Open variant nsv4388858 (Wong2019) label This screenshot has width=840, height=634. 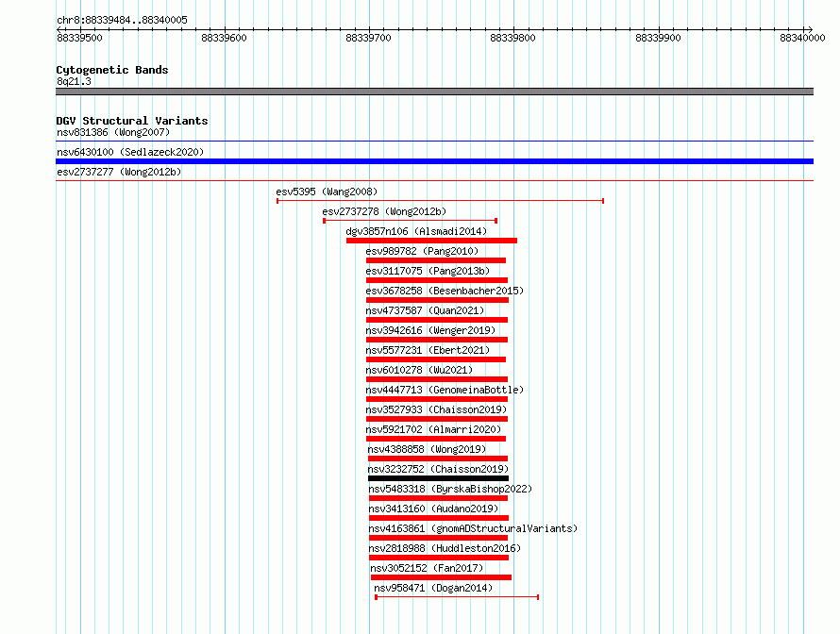(427, 449)
